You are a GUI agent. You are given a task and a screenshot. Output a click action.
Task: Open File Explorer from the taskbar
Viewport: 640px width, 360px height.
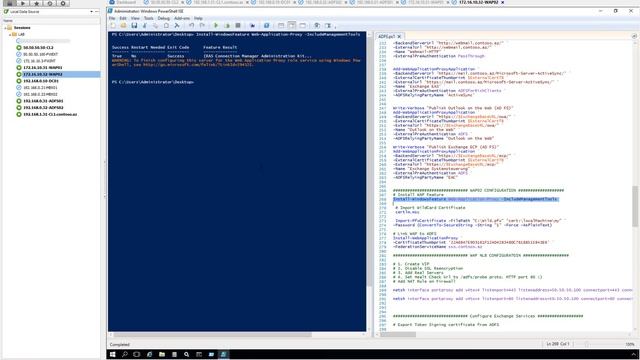coord(162,354)
